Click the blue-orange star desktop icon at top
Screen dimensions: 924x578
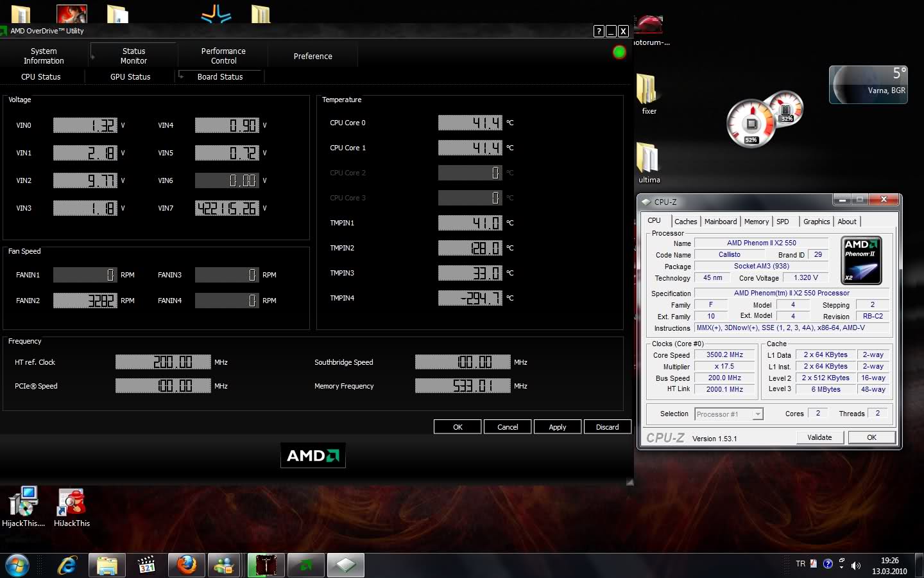tap(216, 13)
